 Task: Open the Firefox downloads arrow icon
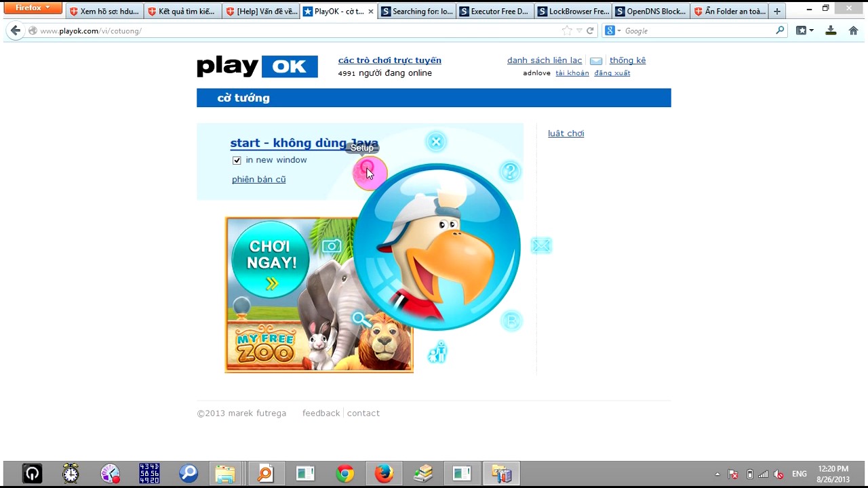click(831, 30)
